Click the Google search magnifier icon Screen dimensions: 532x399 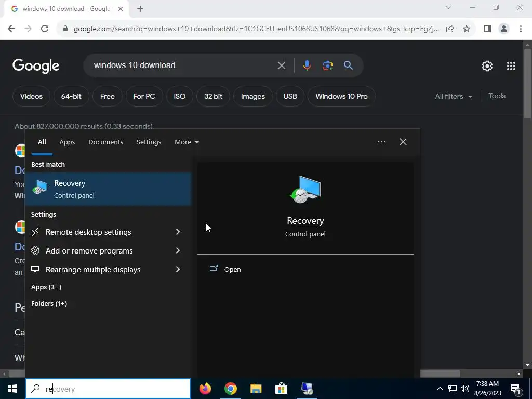pyautogui.click(x=348, y=65)
